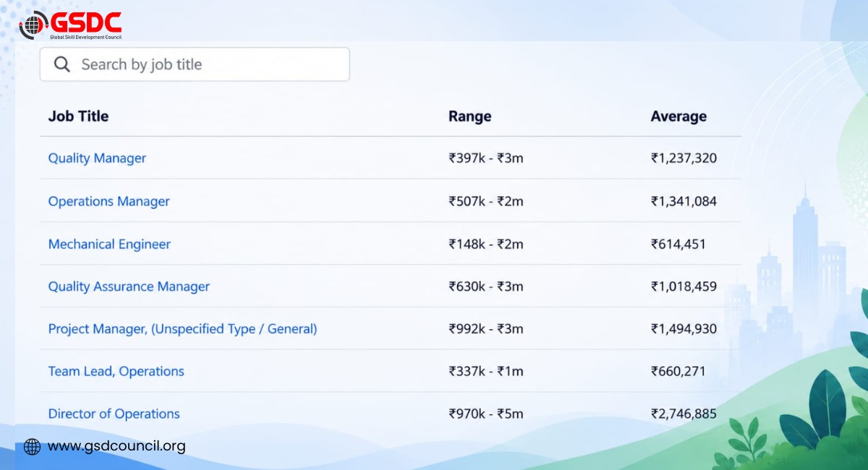Open the Quality Manager link
The image size is (868, 470).
pos(97,158)
